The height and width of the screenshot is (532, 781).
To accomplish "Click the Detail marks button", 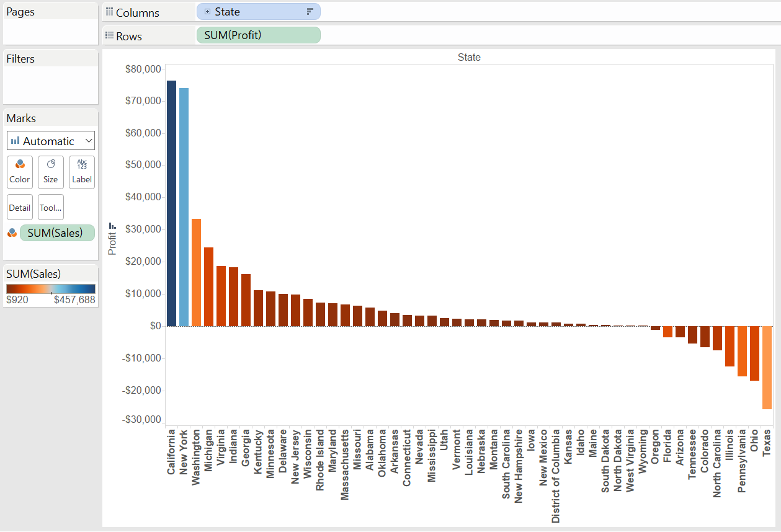I will pos(19,207).
